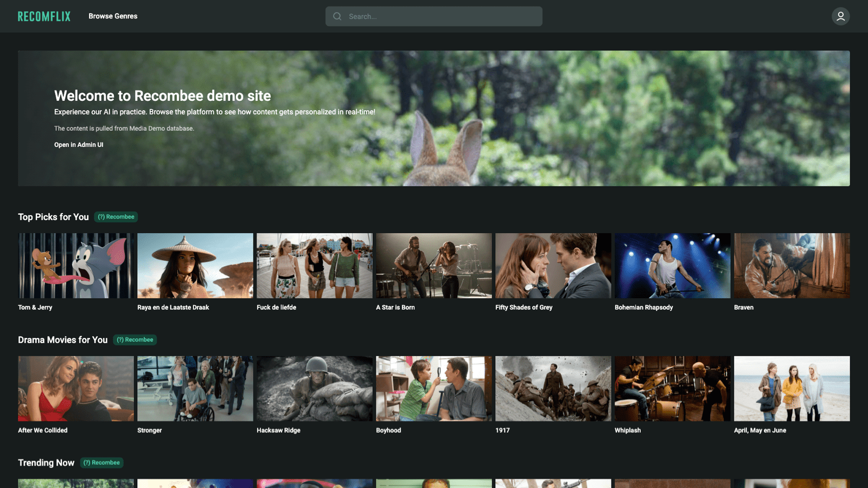Open the Whiplash thumbnail
Viewport: 868px width, 488px height.
click(673, 389)
